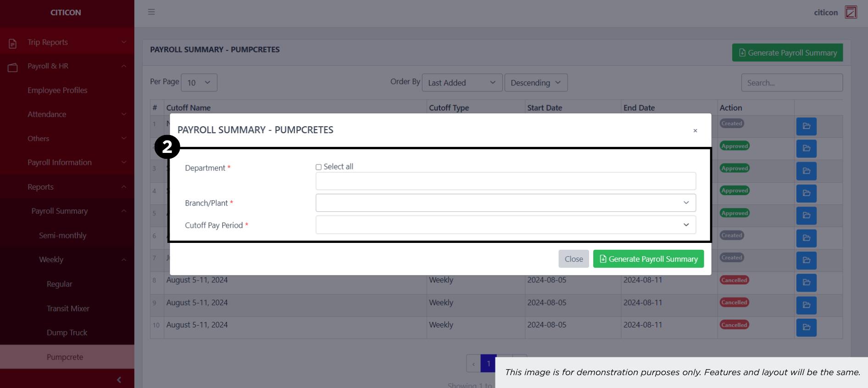Expand the Trip Reports menu
Viewport: 868px width, 388px height.
(67, 42)
